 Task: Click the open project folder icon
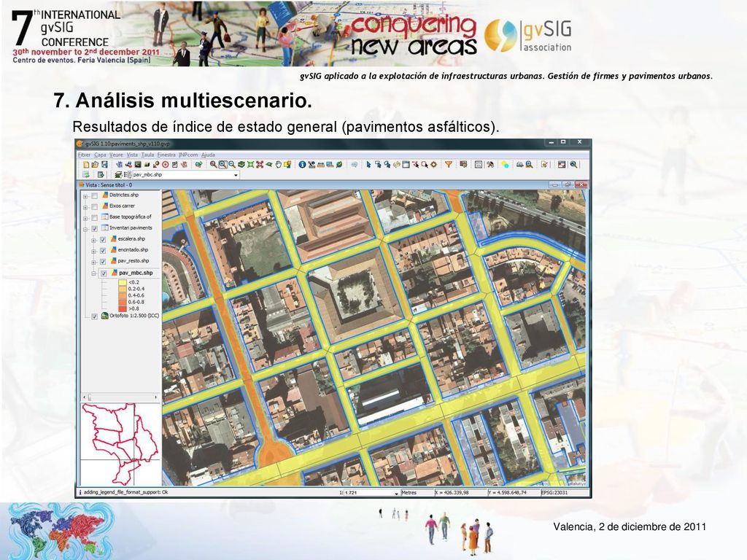(x=95, y=165)
